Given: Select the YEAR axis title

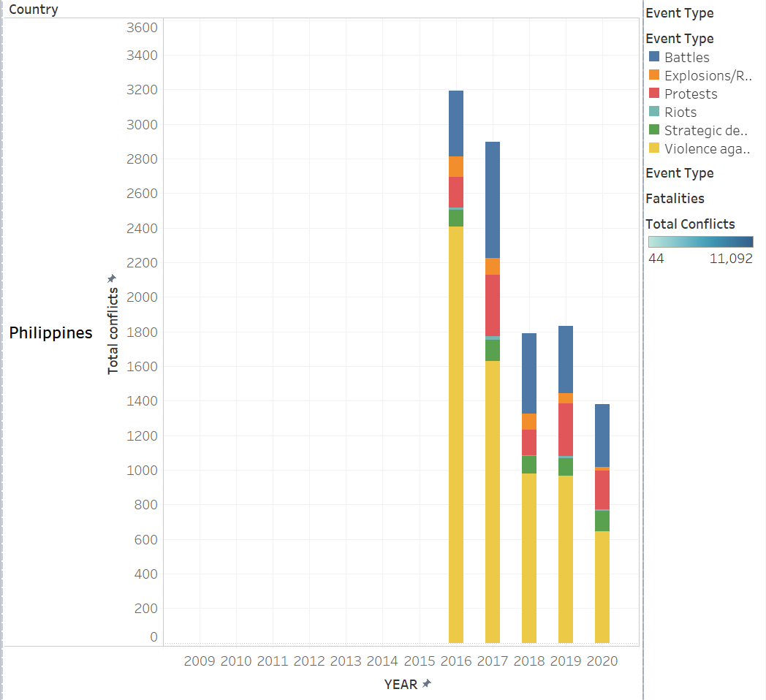Looking at the screenshot, I should pyautogui.click(x=401, y=684).
